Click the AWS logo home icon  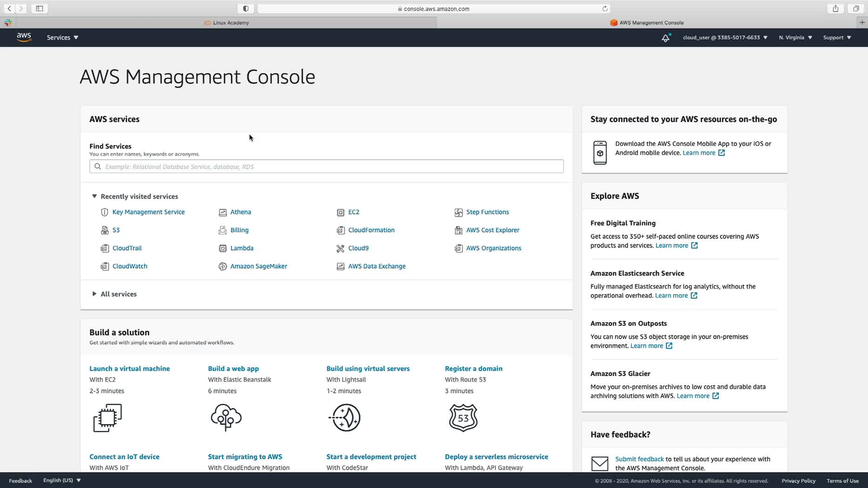coord(24,37)
